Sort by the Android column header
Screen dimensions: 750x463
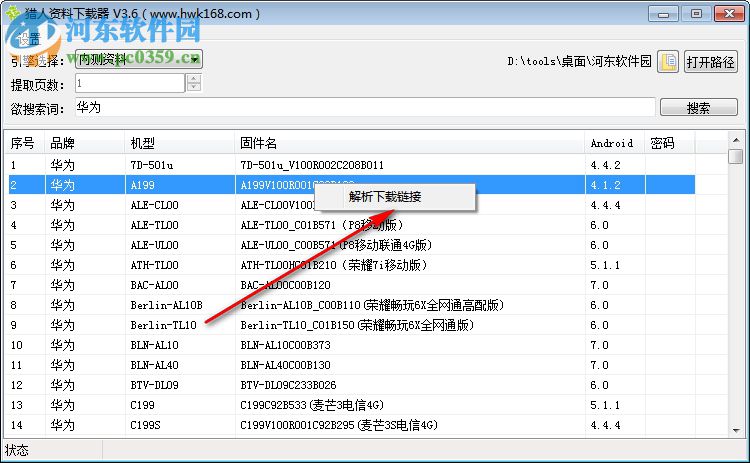[615, 143]
